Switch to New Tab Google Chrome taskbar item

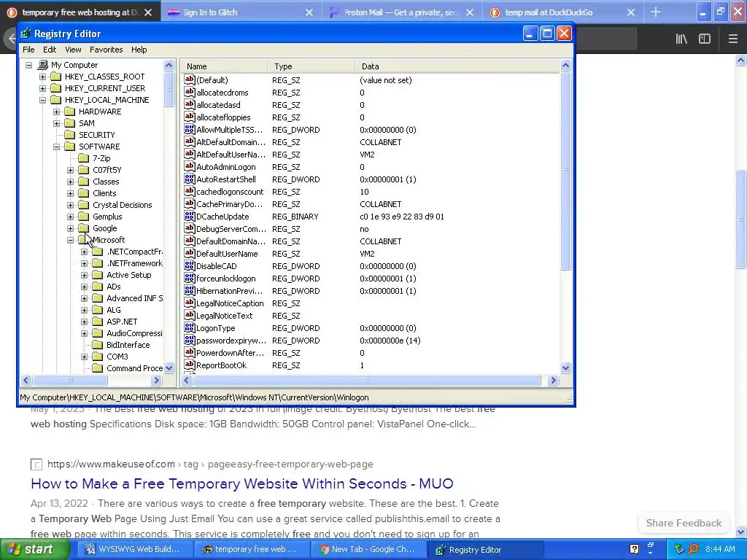point(368,550)
